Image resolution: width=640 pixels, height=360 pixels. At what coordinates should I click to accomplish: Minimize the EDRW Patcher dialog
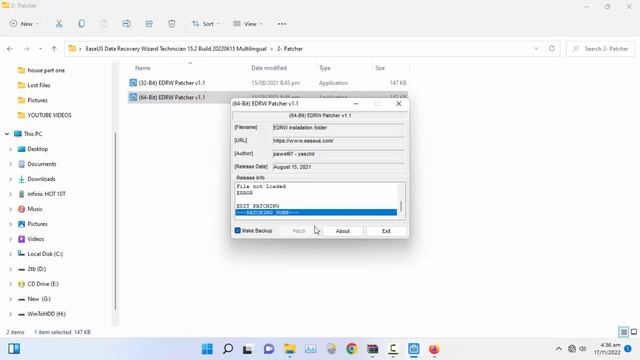coord(356,104)
